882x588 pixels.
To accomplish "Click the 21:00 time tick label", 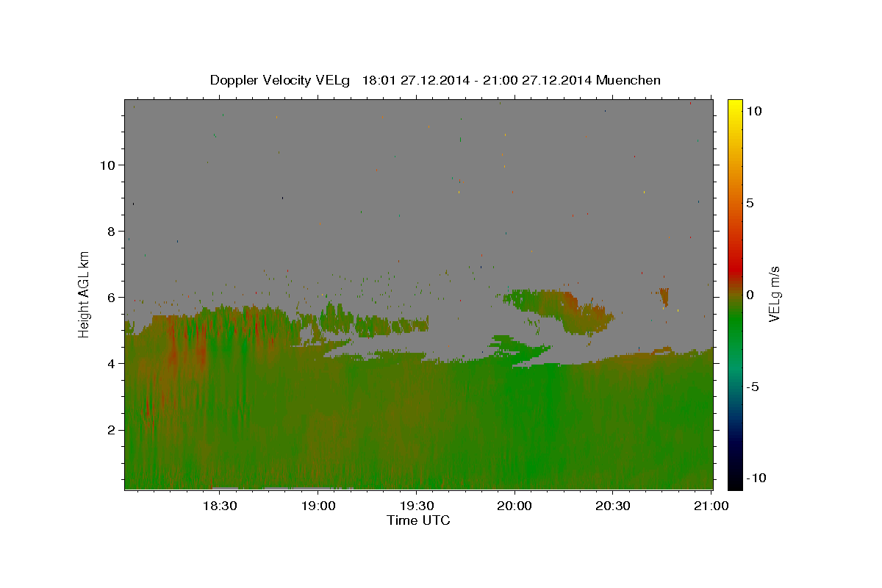I will (x=711, y=506).
